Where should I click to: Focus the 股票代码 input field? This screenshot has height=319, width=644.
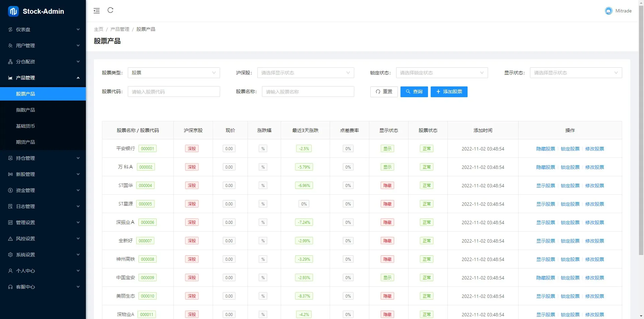(x=174, y=91)
